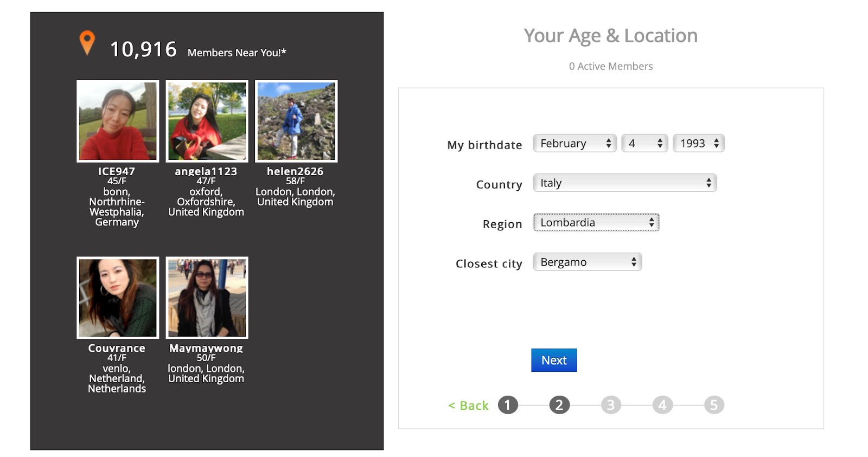The image size is (868, 457).
Task: Open the birth month dropdown showing February
Action: (x=575, y=143)
